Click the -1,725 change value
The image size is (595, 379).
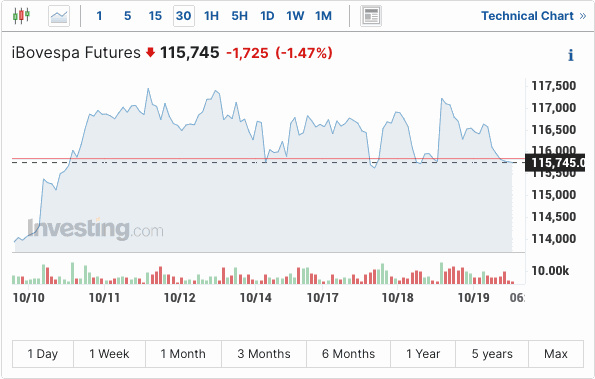pyautogui.click(x=247, y=53)
